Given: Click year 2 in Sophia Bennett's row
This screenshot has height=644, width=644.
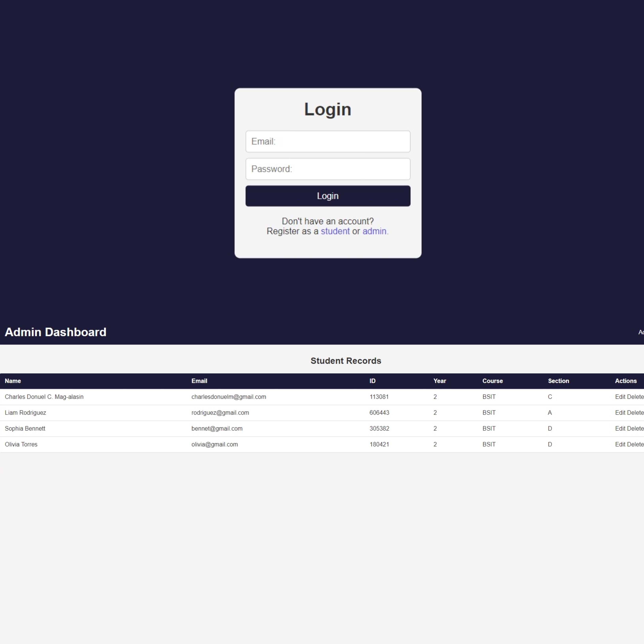Looking at the screenshot, I should tap(435, 429).
